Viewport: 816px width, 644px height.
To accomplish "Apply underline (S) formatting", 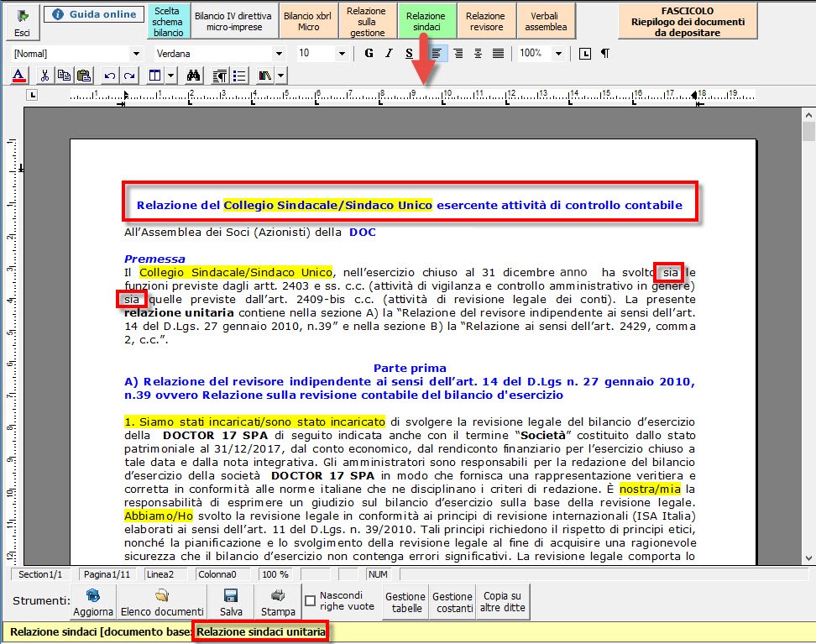I will pos(409,53).
